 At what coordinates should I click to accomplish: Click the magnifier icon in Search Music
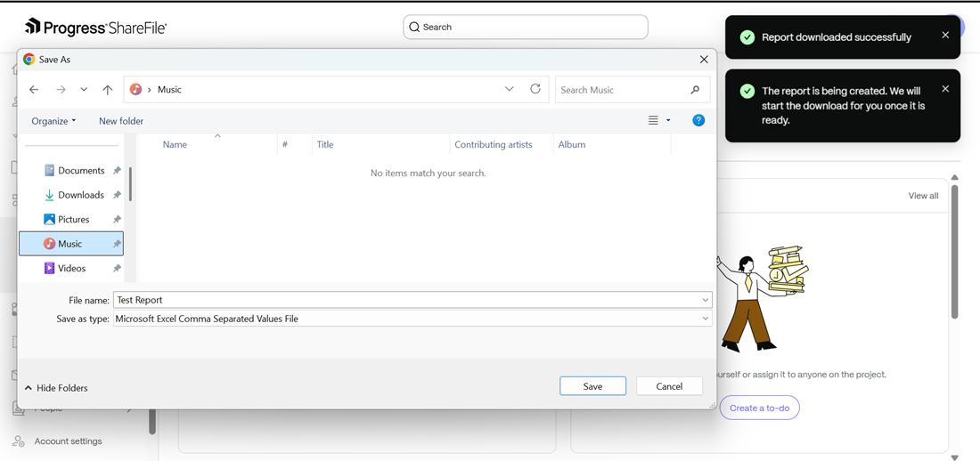coord(695,90)
